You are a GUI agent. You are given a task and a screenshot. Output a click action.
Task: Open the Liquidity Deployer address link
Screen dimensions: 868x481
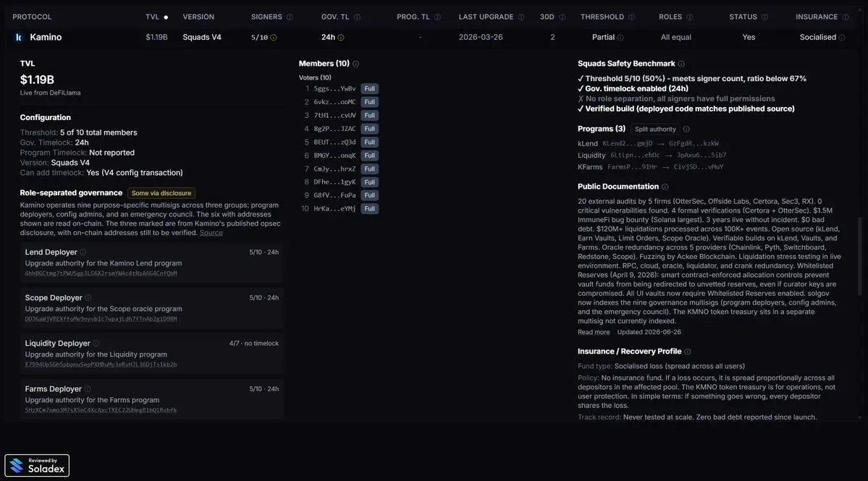(x=101, y=365)
